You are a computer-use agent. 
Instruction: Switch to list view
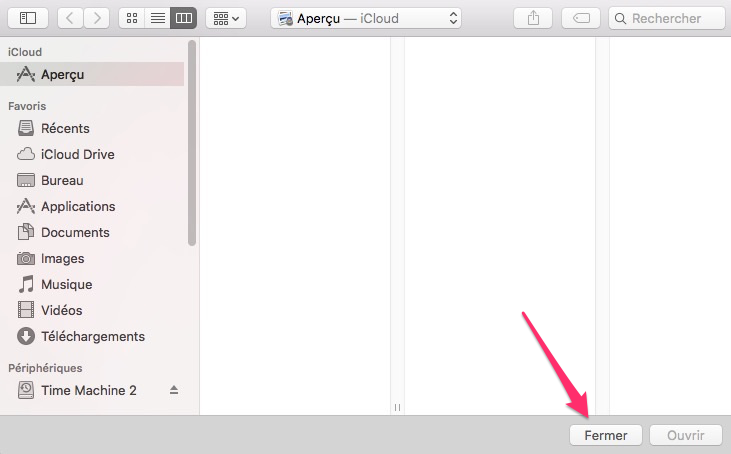[158, 18]
